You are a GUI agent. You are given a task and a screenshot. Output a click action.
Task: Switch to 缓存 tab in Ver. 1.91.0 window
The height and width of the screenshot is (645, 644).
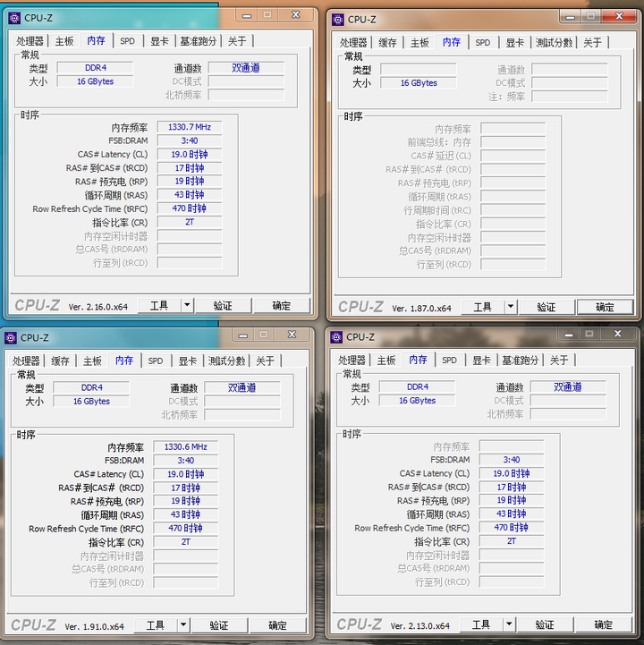click(x=60, y=361)
